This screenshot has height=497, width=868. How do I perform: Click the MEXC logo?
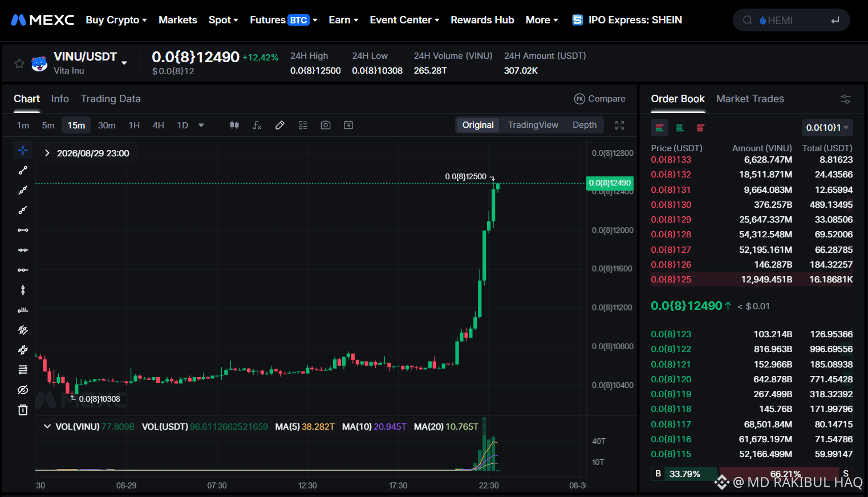click(x=43, y=20)
